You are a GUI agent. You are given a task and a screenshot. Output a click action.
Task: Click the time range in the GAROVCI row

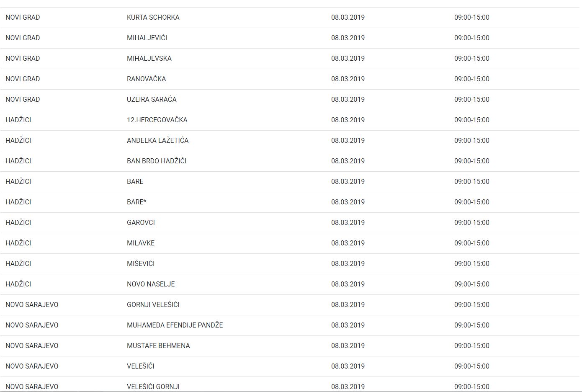471,223
